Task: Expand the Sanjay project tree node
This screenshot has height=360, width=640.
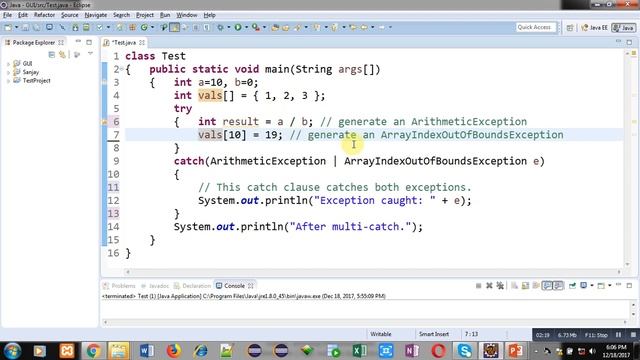Action: 9,72
